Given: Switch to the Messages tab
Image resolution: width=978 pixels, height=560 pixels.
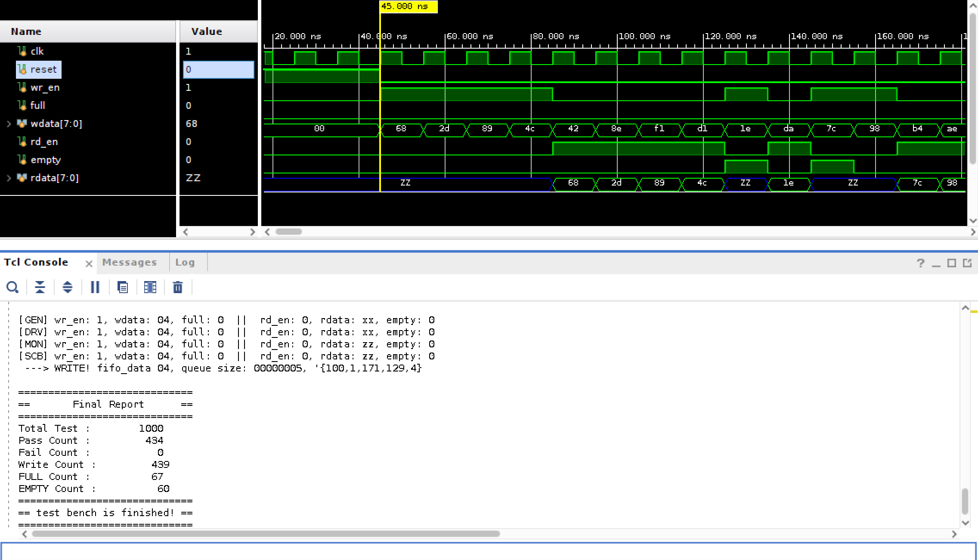Looking at the screenshot, I should 130,263.
